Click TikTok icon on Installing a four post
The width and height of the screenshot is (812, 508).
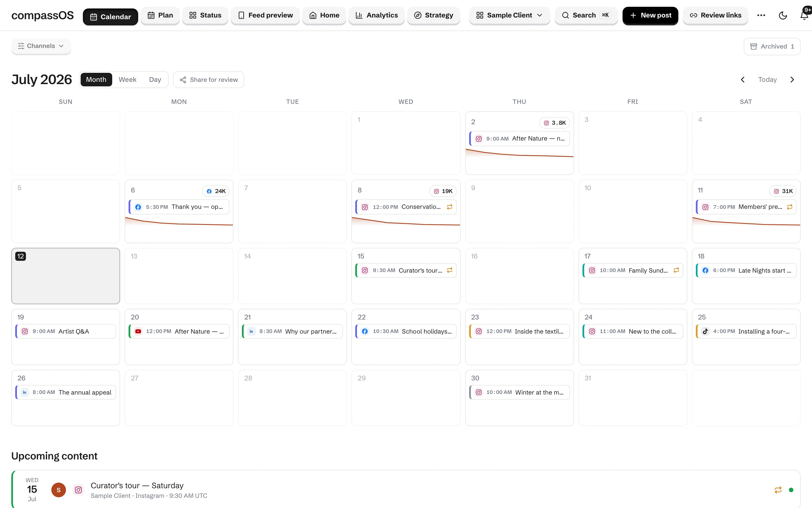click(705, 332)
